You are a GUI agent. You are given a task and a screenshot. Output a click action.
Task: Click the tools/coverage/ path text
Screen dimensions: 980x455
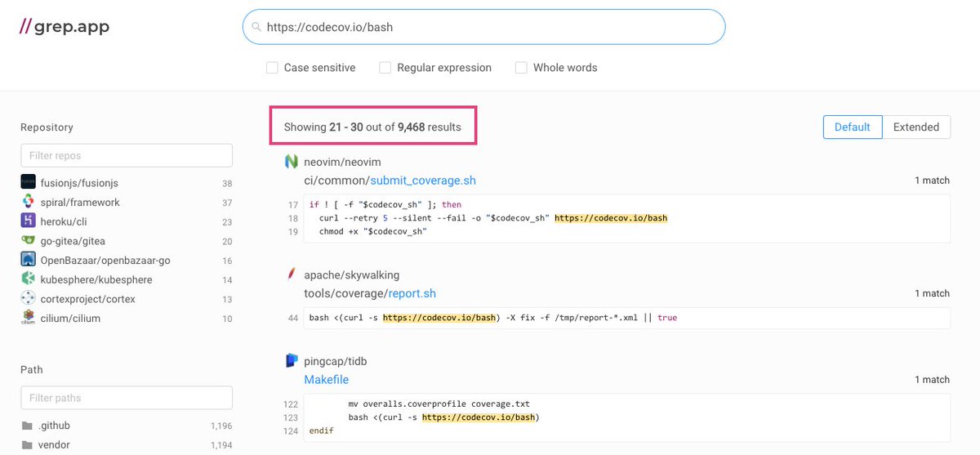346,293
